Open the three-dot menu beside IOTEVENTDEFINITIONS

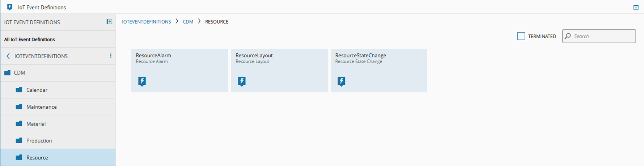click(x=111, y=56)
